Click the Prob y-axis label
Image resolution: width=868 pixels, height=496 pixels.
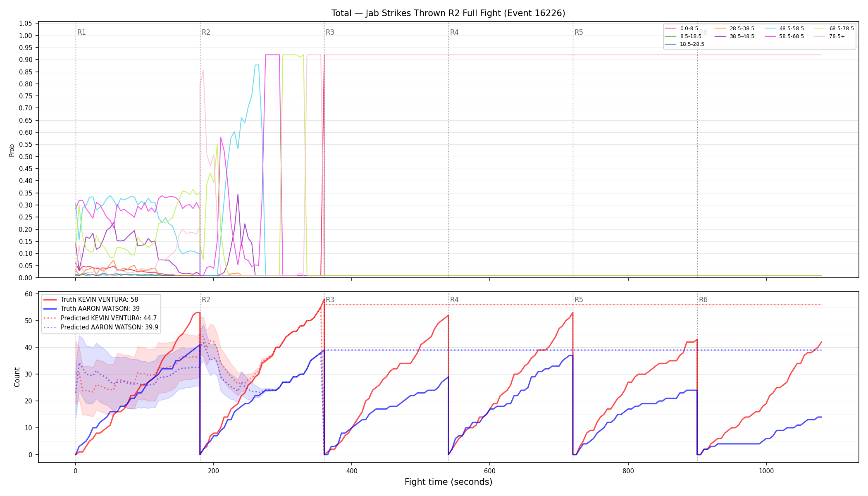pyautogui.click(x=12, y=150)
